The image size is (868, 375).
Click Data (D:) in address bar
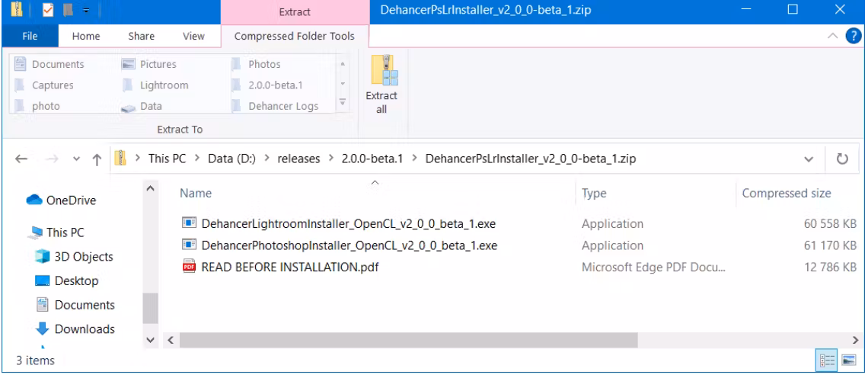coord(231,159)
